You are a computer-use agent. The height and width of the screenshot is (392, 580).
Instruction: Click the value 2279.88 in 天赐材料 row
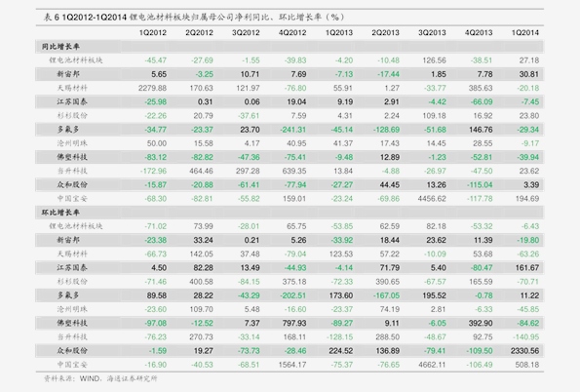coord(152,88)
